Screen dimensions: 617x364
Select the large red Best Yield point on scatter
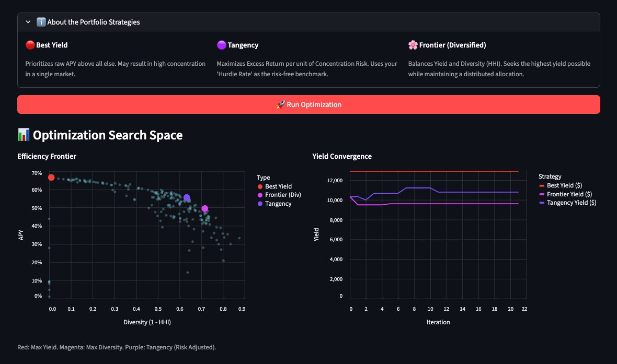pos(51,178)
